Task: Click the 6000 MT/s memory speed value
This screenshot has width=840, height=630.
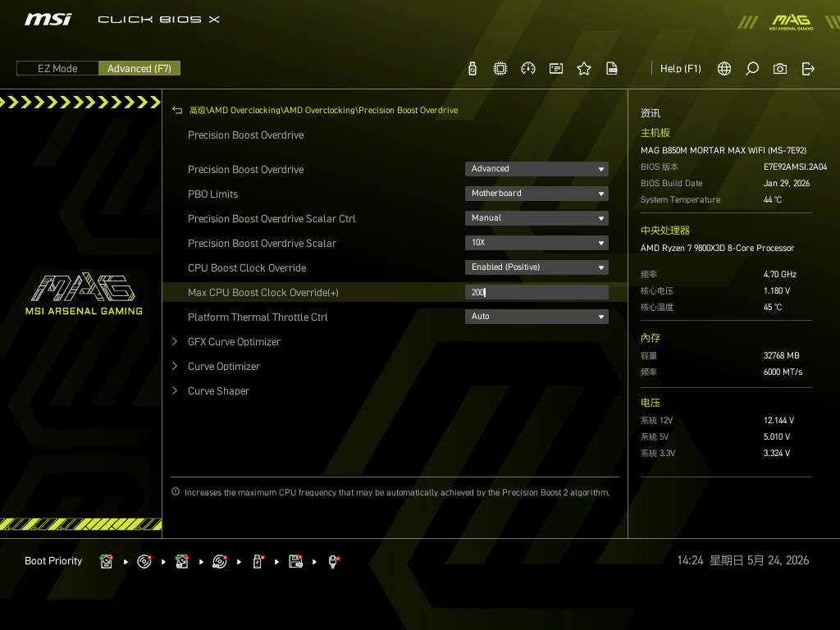Action: pos(783,372)
